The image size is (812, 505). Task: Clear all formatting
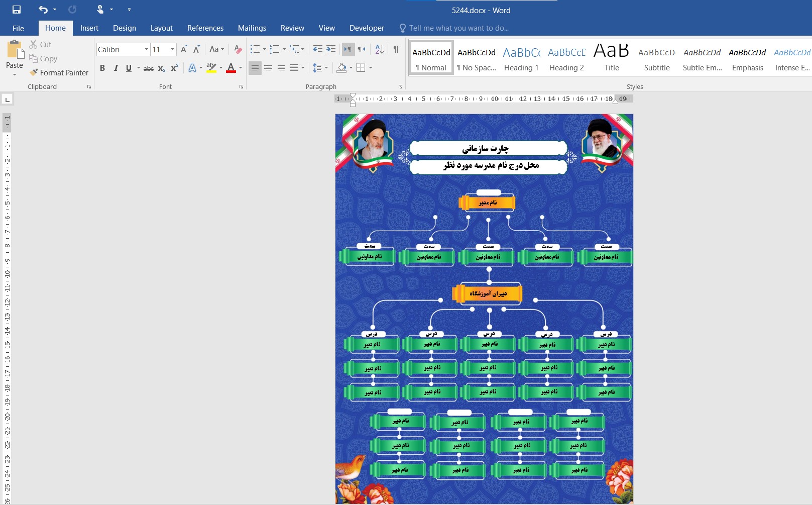point(238,49)
